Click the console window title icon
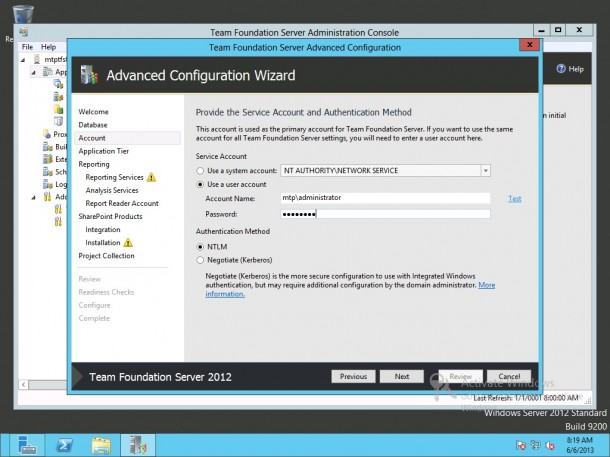Screen dimensions: 610x457 tap(23, 32)
